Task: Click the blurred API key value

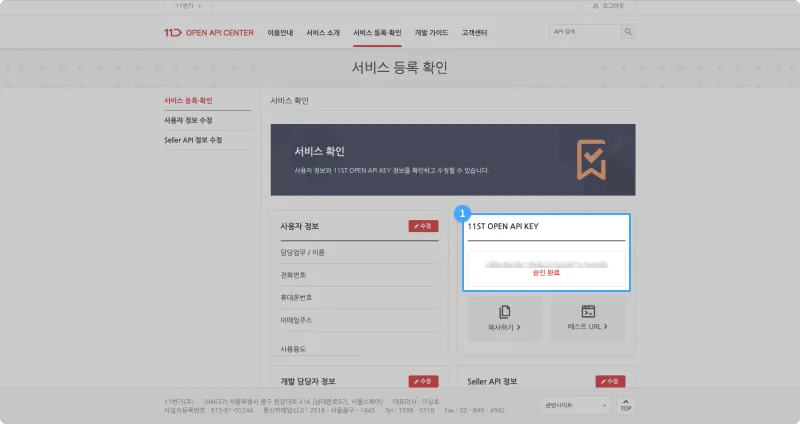Action: [x=546, y=264]
